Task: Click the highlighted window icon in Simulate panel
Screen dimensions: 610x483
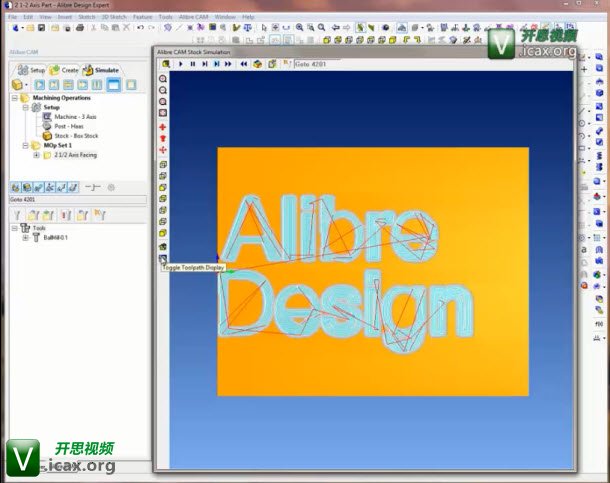Action: click(114, 84)
